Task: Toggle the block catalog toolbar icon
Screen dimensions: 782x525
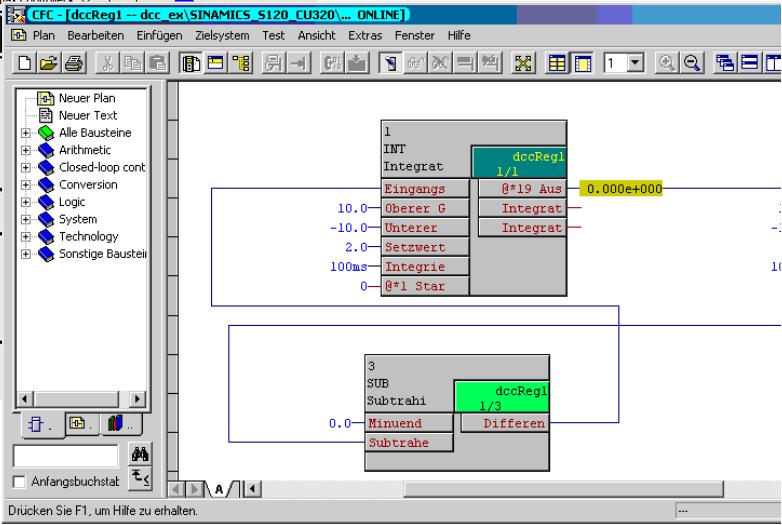Action: pos(191,63)
